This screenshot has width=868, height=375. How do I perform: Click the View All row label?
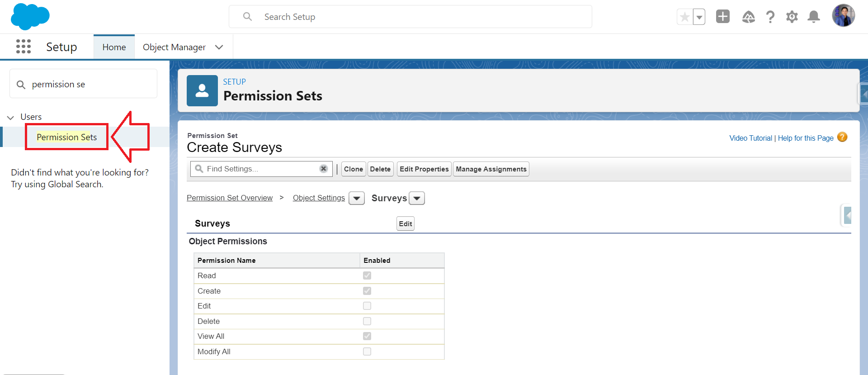tap(211, 336)
